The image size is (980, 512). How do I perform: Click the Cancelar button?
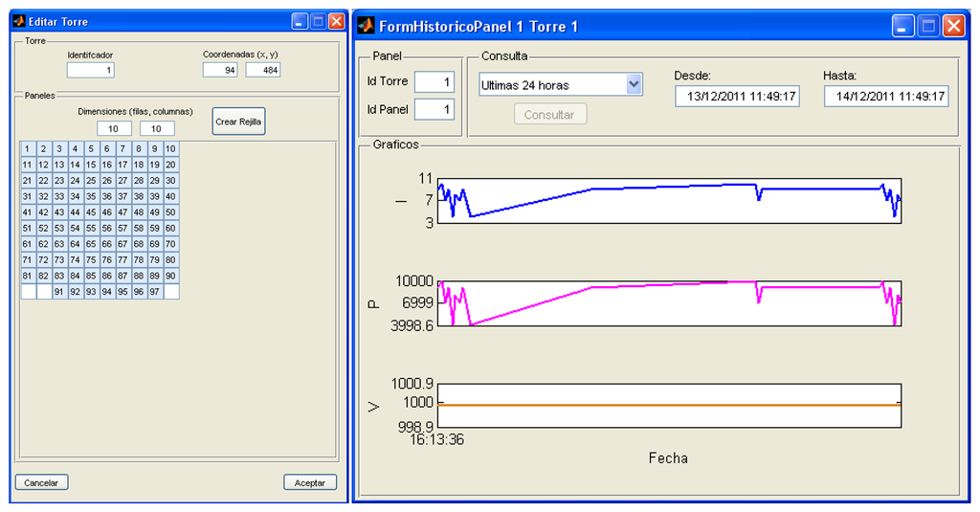(41, 482)
